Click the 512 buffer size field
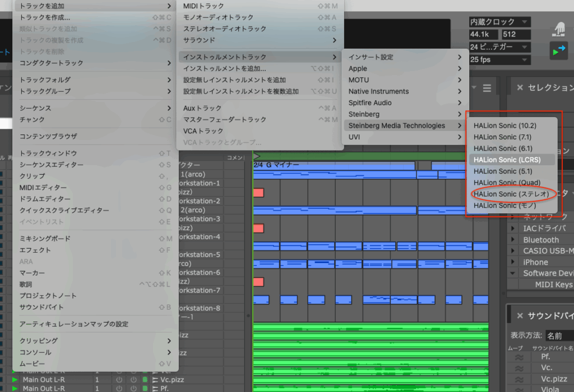 (x=516, y=34)
